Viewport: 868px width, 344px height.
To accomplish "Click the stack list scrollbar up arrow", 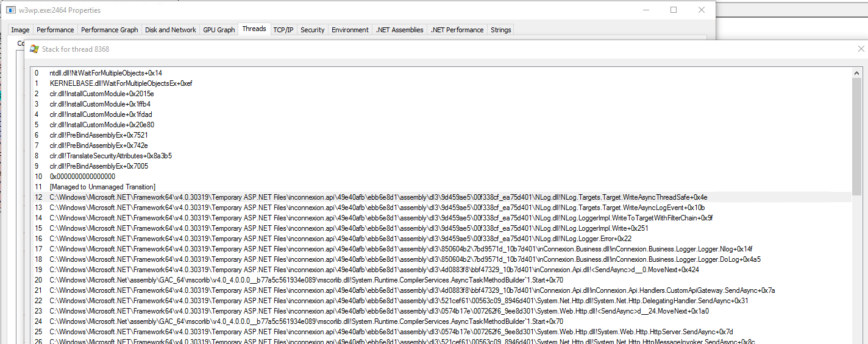I will coord(857,72).
